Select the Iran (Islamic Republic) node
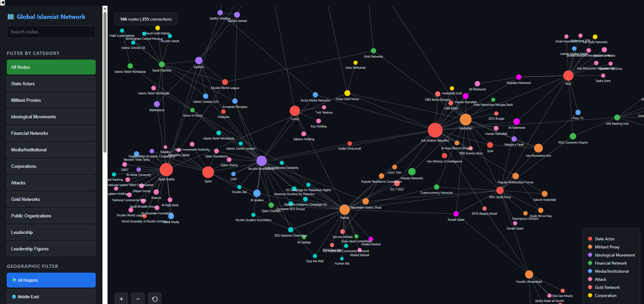This screenshot has width=644, height=304. point(435,130)
